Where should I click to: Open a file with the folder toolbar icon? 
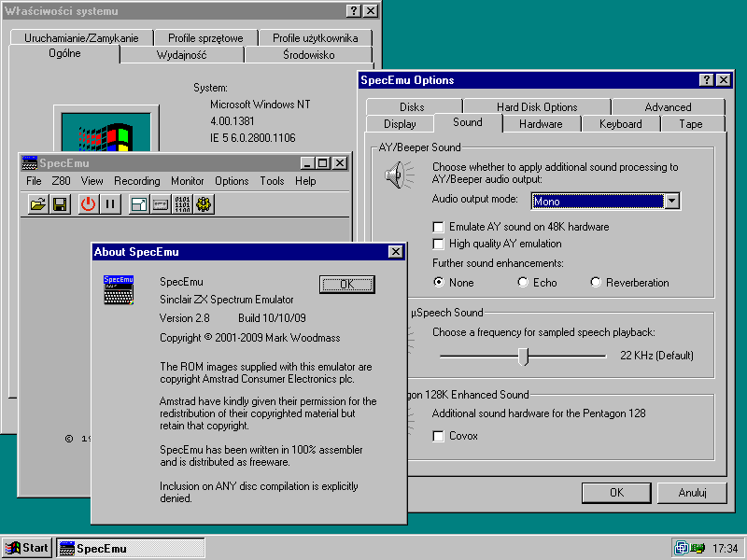point(38,204)
